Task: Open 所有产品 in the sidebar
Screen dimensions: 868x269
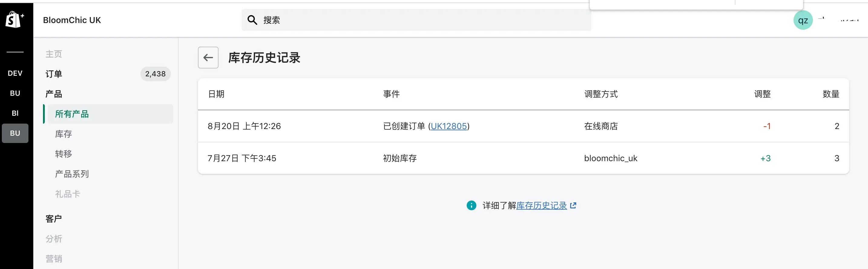Action: pyautogui.click(x=72, y=114)
